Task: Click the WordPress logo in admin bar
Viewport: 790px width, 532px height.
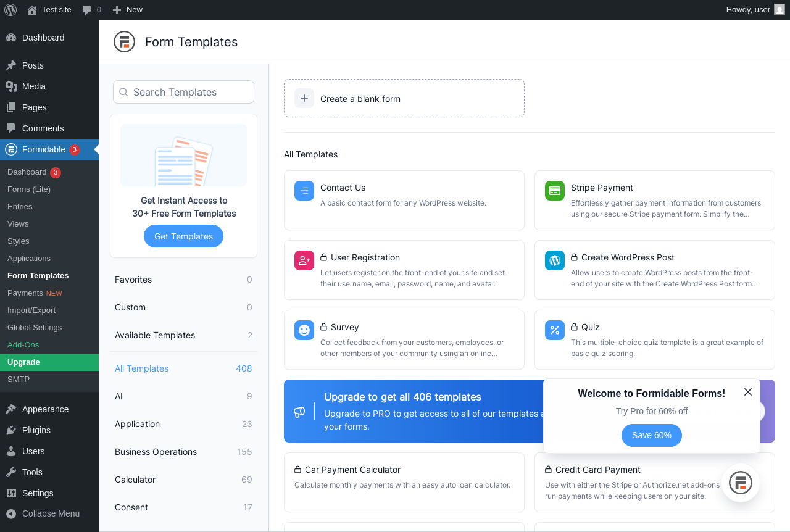Action: [x=10, y=10]
